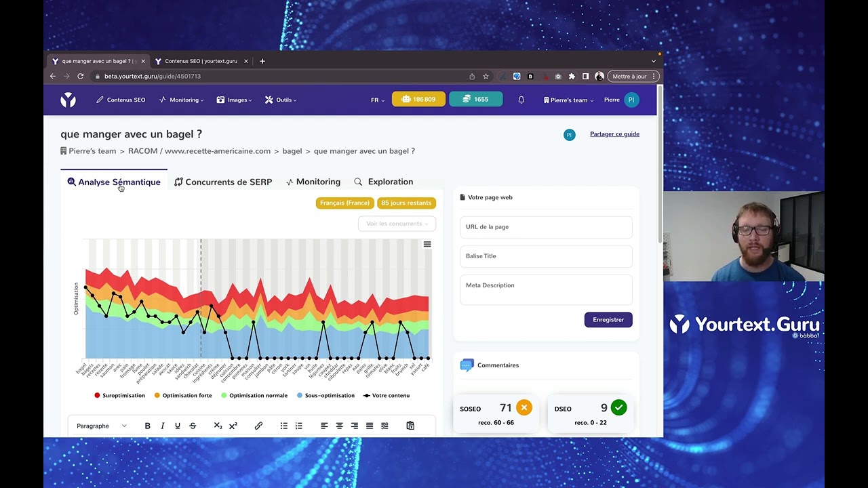Select the red Suroptimisation color dot
Image resolution: width=868 pixels, height=488 pixels.
pyautogui.click(x=97, y=395)
